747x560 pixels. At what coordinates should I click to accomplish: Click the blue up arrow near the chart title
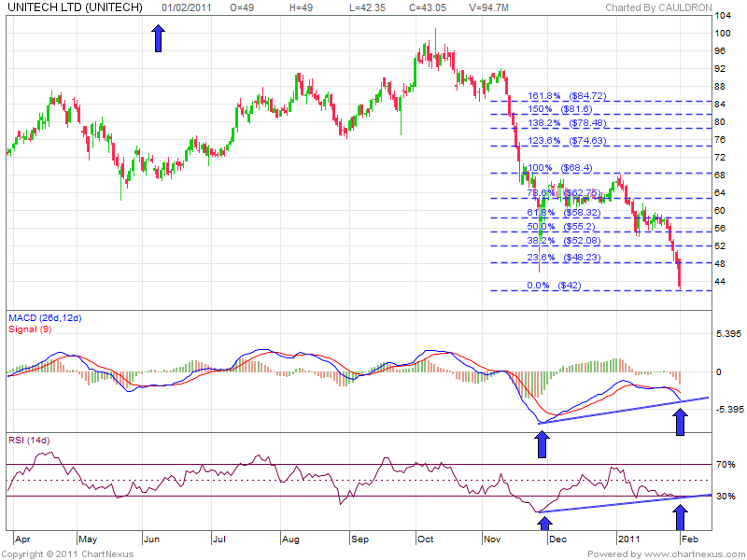coord(158,38)
